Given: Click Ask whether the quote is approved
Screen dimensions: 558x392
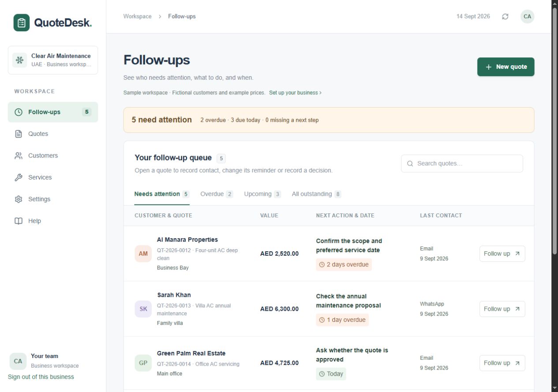Looking at the screenshot, I should [352, 355].
